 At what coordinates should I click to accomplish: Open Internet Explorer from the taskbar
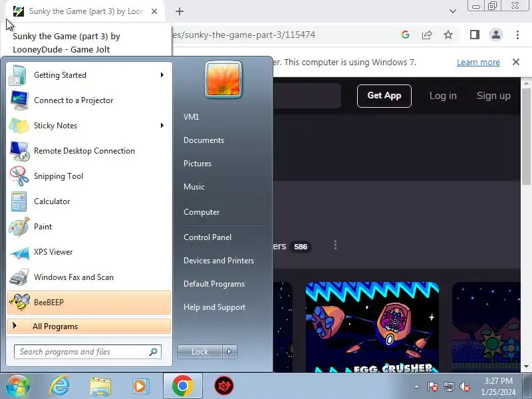point(59,386)
